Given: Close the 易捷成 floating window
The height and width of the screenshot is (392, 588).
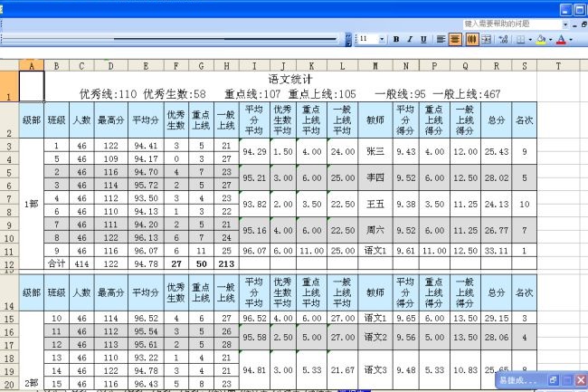Looking at the screenshot, I should coord(581,380).
